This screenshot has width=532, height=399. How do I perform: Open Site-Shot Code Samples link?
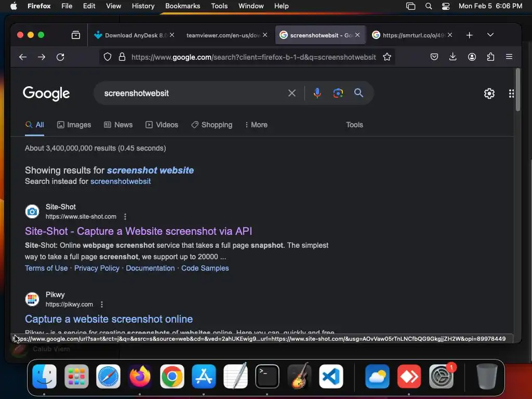(x=205, y=268)
